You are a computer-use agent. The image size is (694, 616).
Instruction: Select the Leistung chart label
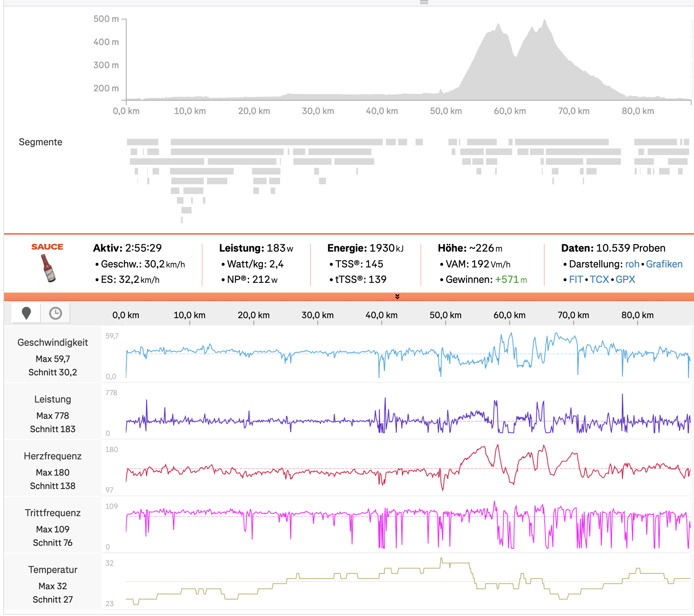tap(53, 399)
